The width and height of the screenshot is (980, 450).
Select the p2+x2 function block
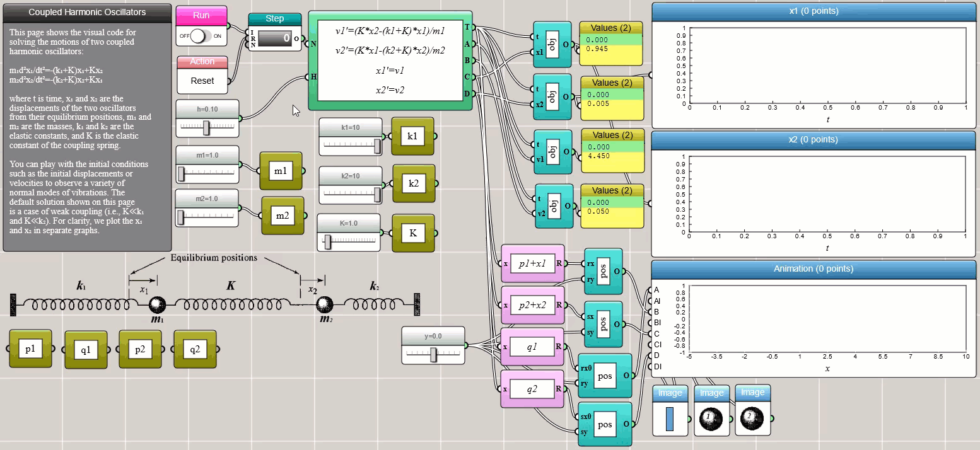pyautogui.click(x=532, y=305)
